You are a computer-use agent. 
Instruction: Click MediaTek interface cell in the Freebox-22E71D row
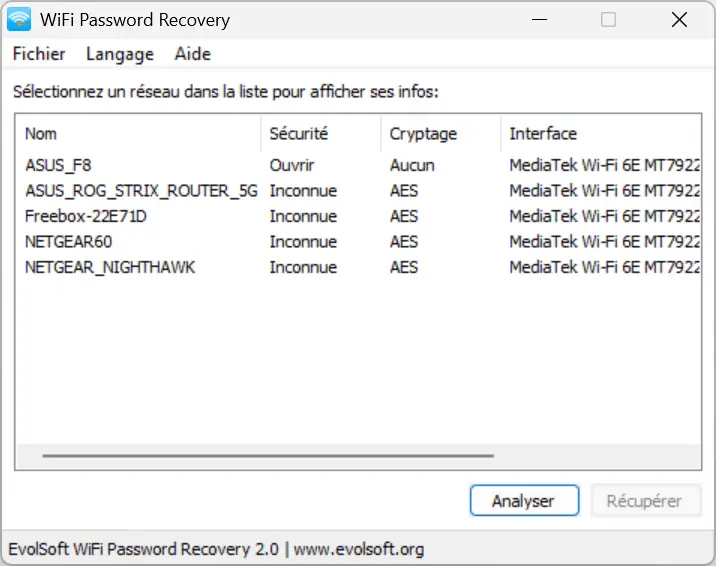[605, 216]
